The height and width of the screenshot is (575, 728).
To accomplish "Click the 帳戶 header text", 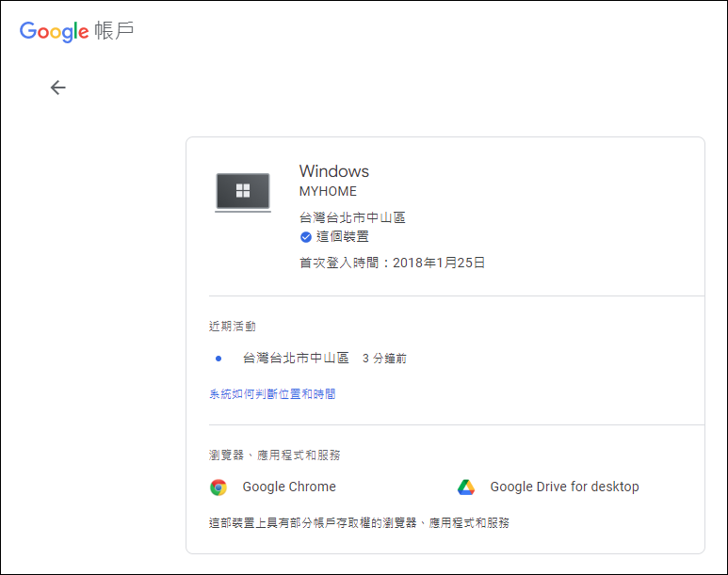I will [x=114, y=31].
